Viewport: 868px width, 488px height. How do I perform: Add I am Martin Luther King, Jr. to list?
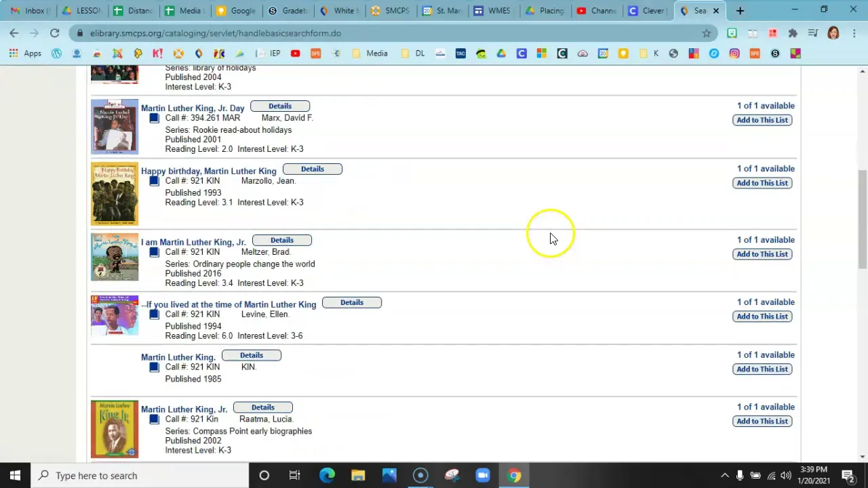click(762, 254)
